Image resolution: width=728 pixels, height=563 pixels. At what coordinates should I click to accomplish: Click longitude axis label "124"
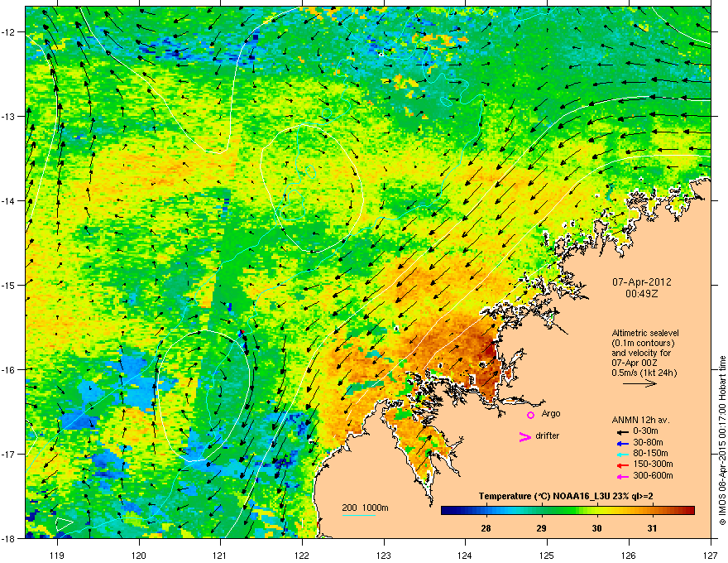(x=465, y=555)
